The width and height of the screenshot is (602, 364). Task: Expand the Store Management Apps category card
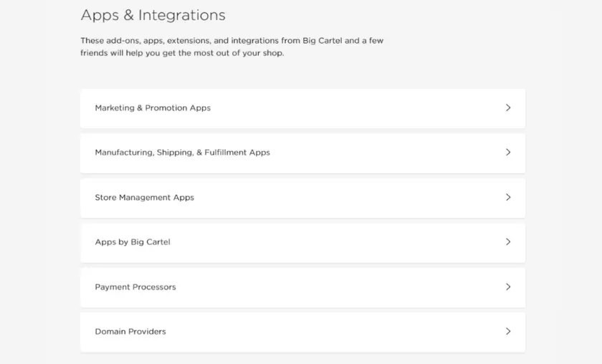pos(322,198)
